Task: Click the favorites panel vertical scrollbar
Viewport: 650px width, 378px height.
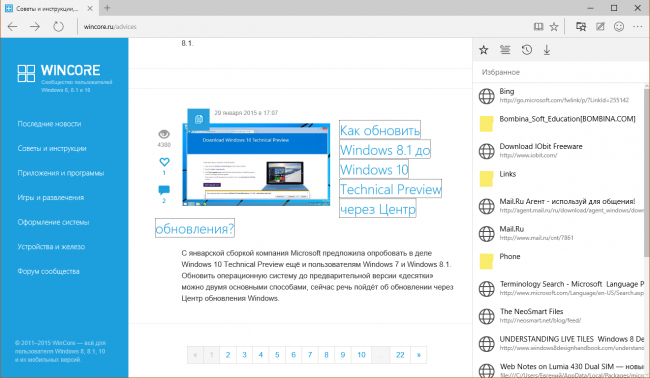Action: tap(647, 230)
